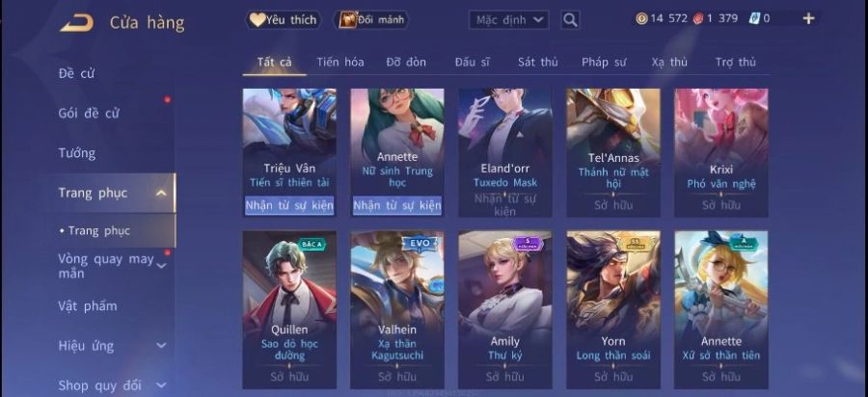The image size is (868, 397).
Task: Click the red ruby currency icon
Action: click(x=698, y=19)
